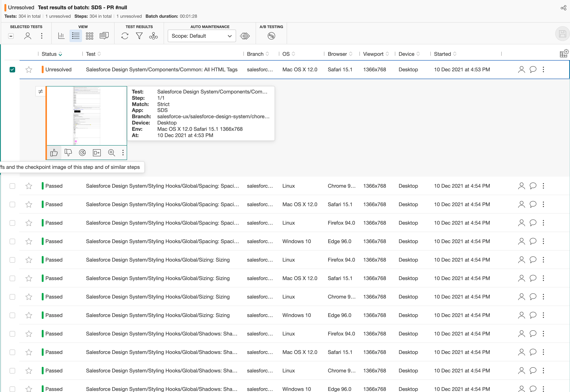Open the Selected Tests options menu
Screen dimensions: 570x392
click(x=42, y=36)
